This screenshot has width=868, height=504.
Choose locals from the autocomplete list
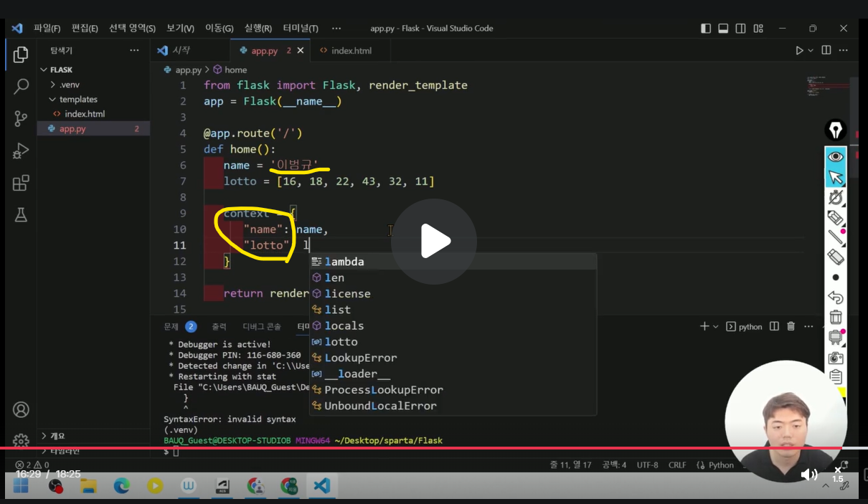(453, 325)
